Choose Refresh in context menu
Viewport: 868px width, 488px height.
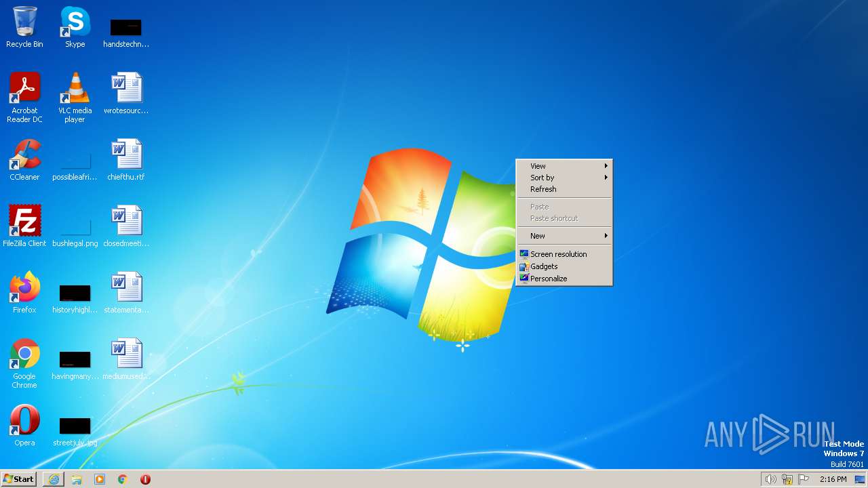(x=564, y=189)
